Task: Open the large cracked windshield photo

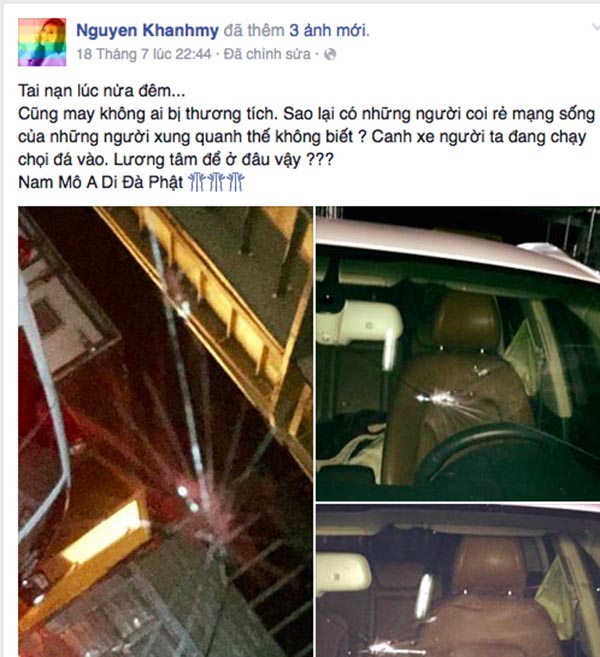Action: [165, 432]
